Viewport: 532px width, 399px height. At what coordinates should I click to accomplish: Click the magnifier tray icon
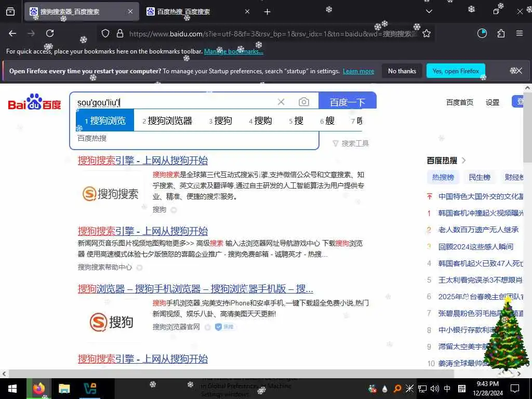coord(397,389)
